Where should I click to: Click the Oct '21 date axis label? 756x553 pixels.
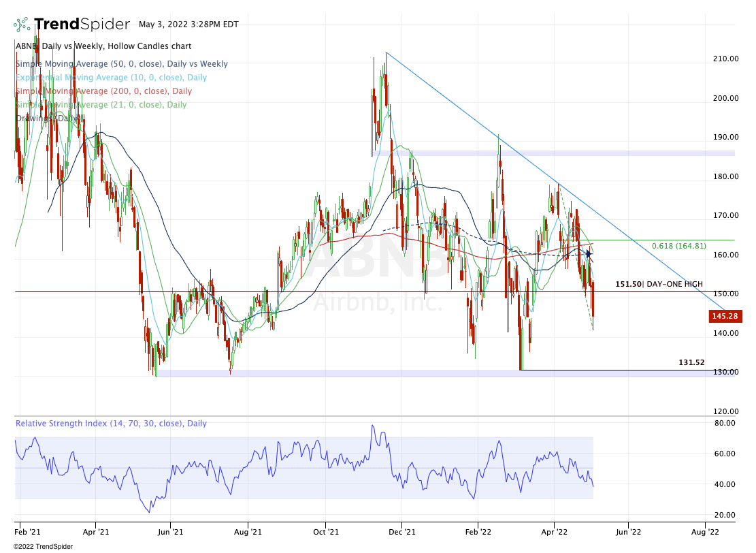[326, 533]
